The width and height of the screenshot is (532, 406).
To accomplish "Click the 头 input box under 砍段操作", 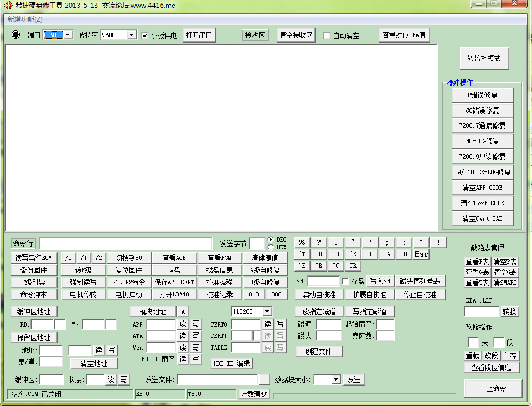I will tap(473, 342).
